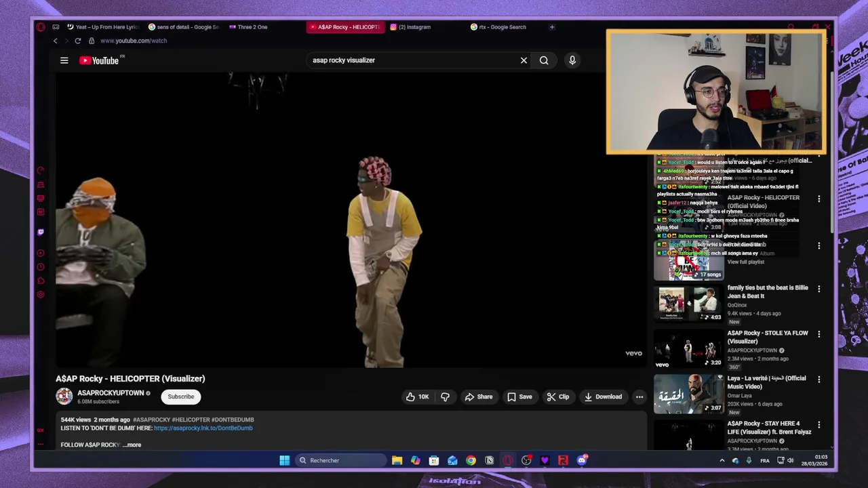The height and width of the screenshot is (488, 868).
Task: Show hidden tray icons chevron
Action: pos(722,461)
